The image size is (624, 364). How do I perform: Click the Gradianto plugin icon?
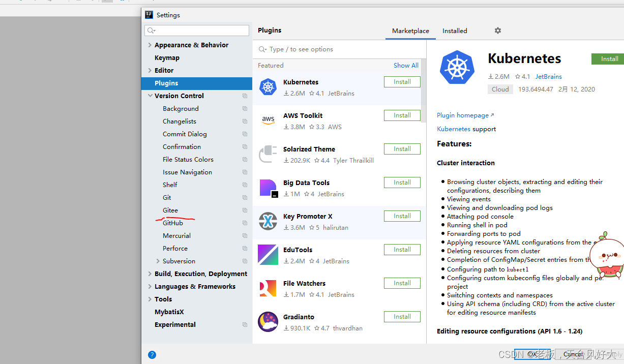268,322
